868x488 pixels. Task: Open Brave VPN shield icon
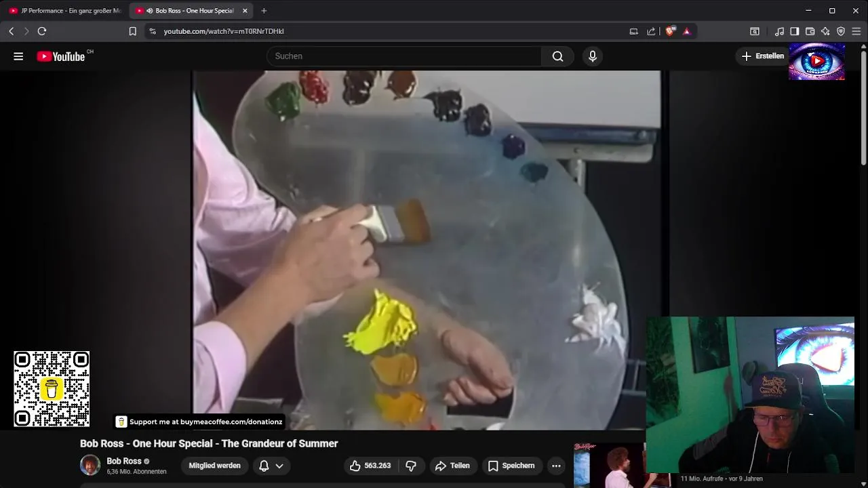(x=841, y=31)
